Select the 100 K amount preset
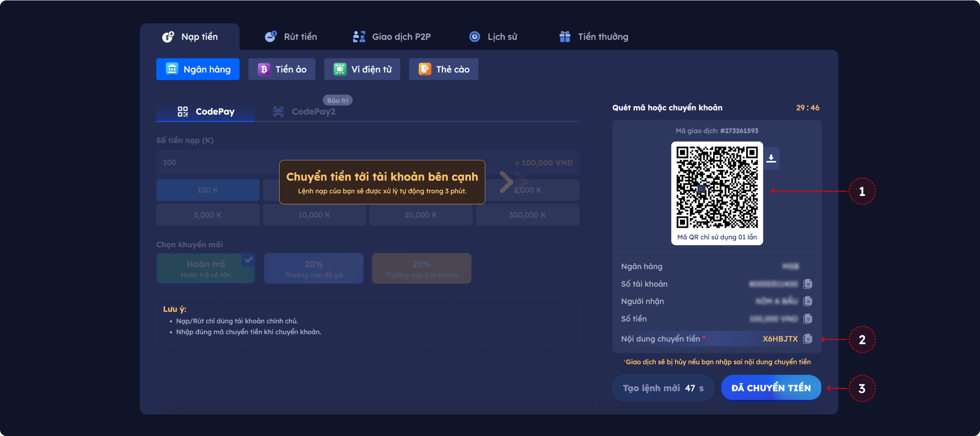Viewport: 980px width, 436px height. click(x=208, y=190)
